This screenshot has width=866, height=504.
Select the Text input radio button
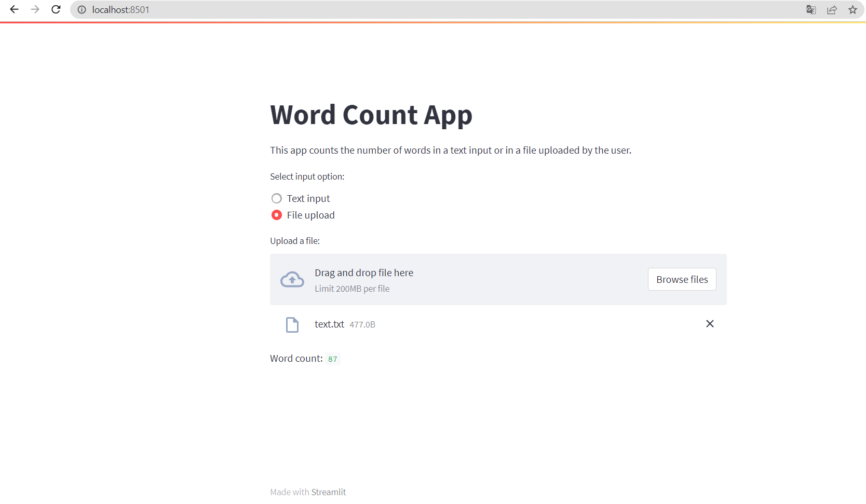point(277,198)
